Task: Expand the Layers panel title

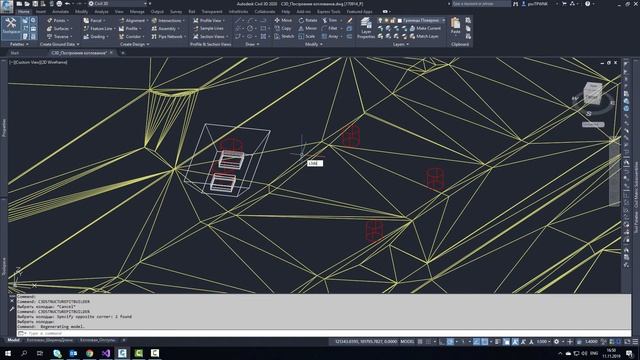Action: pyautogui.click(x=401, y=44)
